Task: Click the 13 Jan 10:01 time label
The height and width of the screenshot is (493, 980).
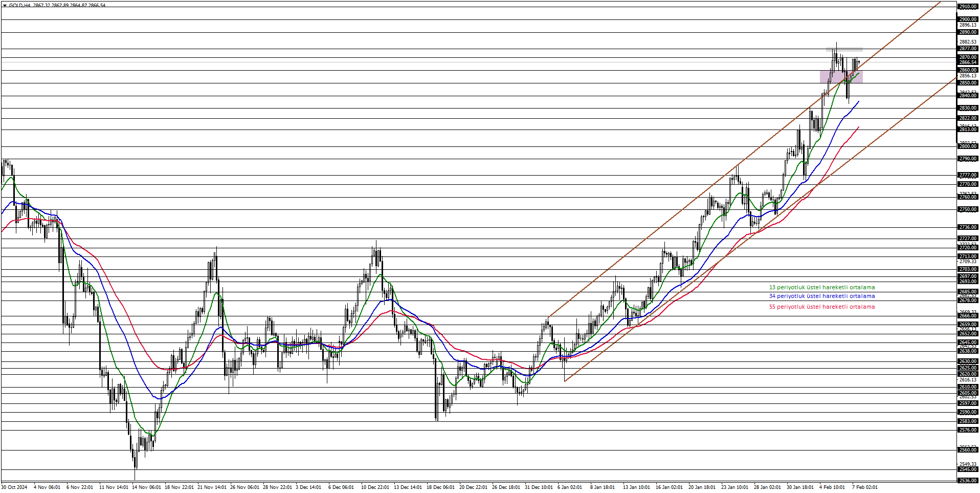Action: pos(636,487)
